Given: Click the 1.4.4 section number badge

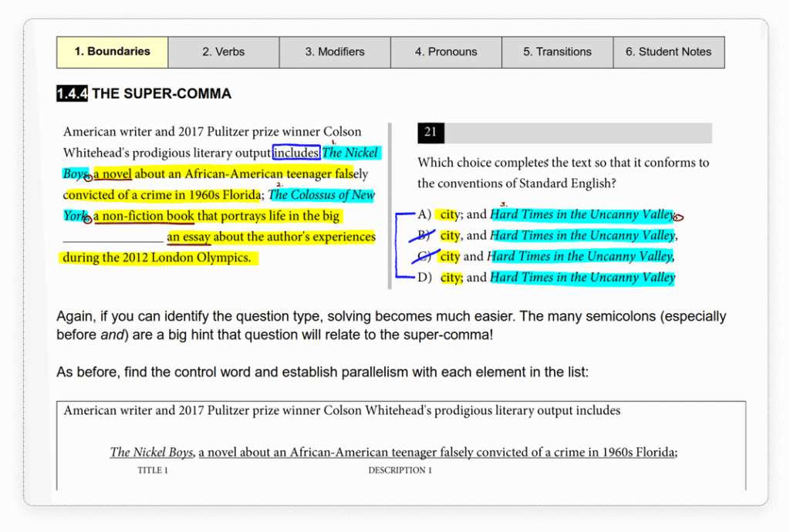Looking at the screenshot, I should pos(72,94).
